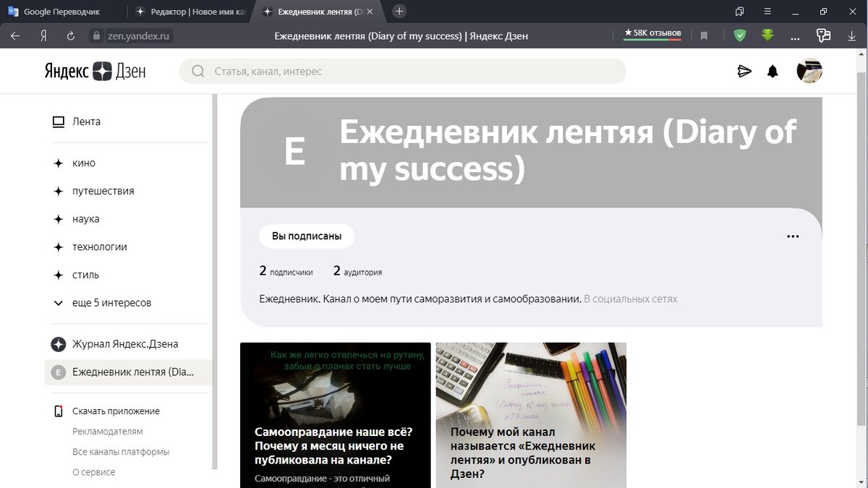Open a new tab with the plus button
868x488 pixels.
tap(399, 12)
